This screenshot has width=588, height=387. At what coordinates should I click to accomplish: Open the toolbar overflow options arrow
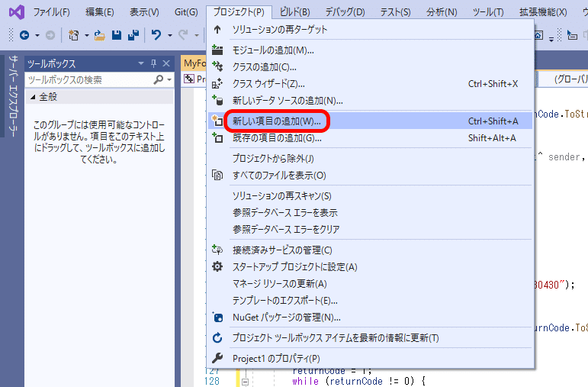pyautogui.click(x=551, y=39)
